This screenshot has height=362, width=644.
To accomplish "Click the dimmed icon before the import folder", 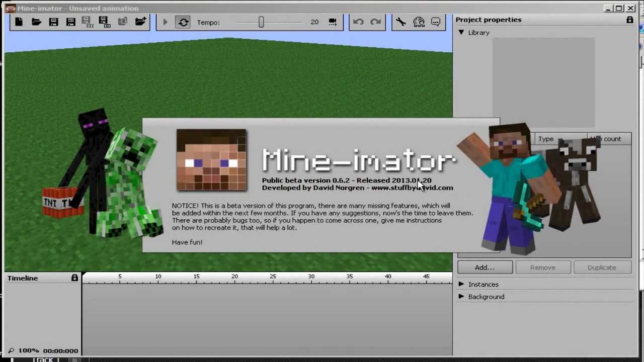I will (x=122, y=22).
